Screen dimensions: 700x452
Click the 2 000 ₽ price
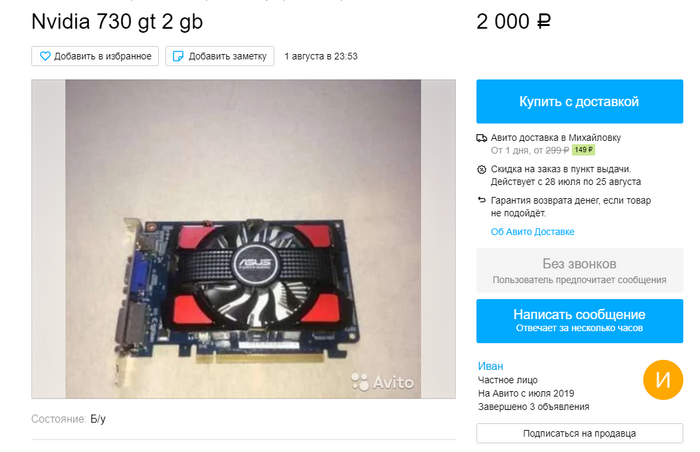[x=513, y=21]
